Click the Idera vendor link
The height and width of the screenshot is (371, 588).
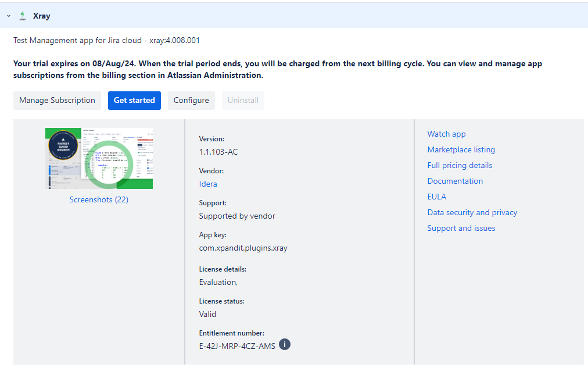[x=207, y=184]
